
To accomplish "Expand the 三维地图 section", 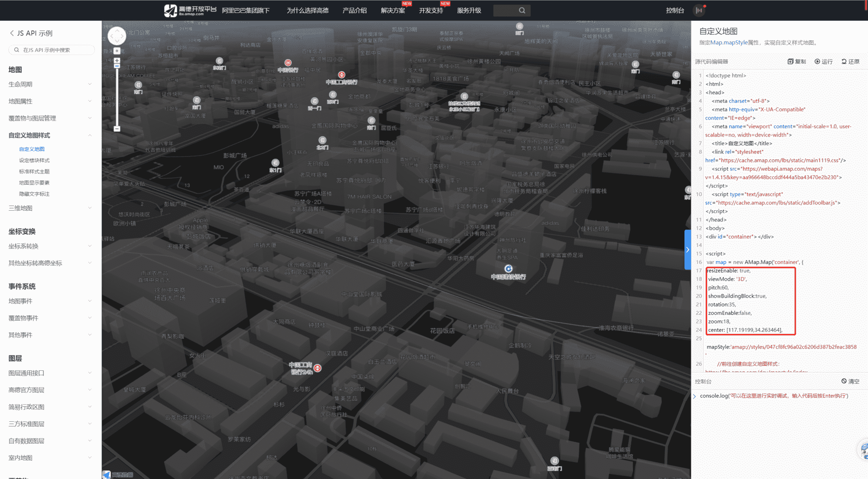I will [50, 208].
